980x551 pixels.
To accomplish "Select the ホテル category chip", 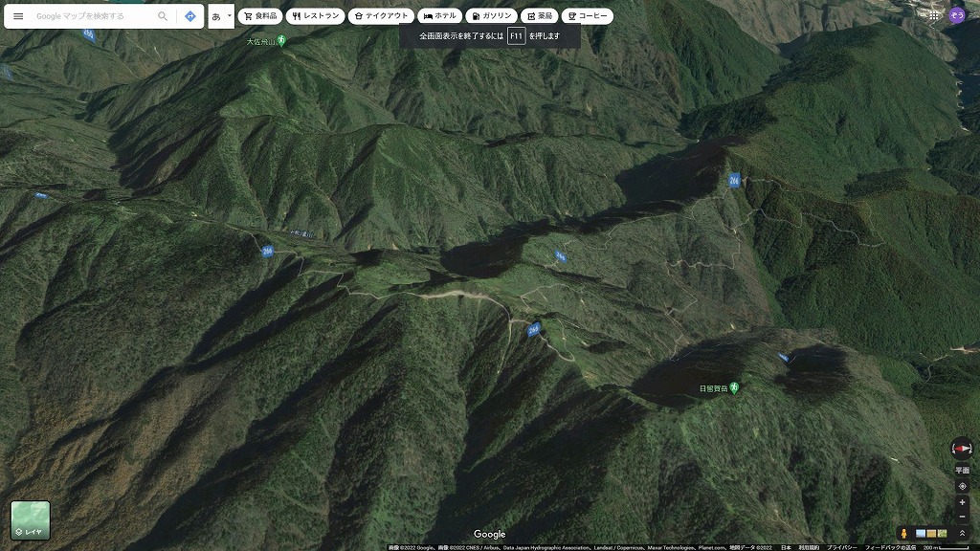I will click(x=440, y=16).
